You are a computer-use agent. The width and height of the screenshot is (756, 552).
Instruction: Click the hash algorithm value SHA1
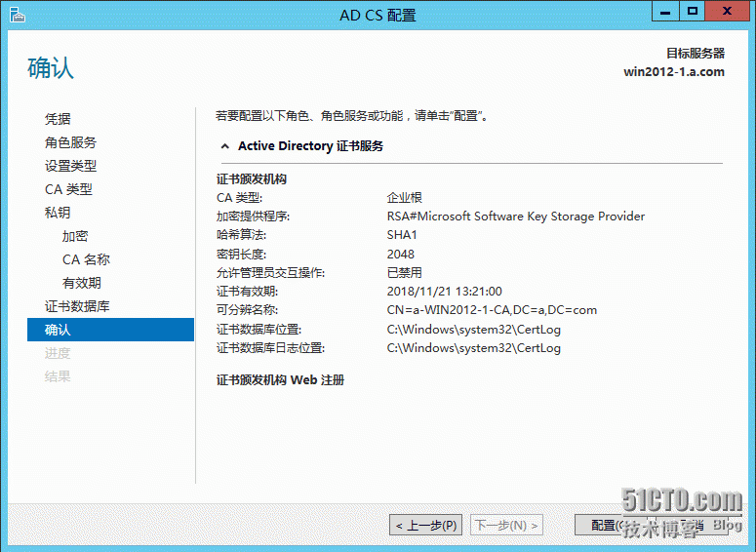[x=402, y=235]
